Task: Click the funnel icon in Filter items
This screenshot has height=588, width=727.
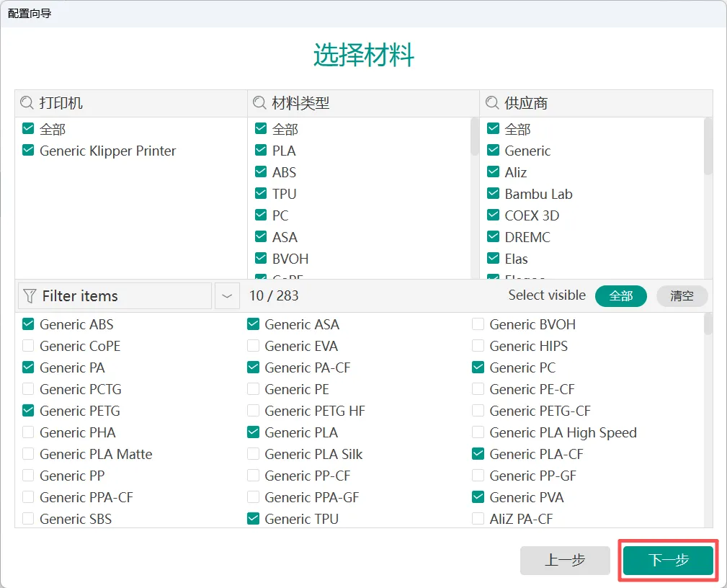Action: (30, 296)
